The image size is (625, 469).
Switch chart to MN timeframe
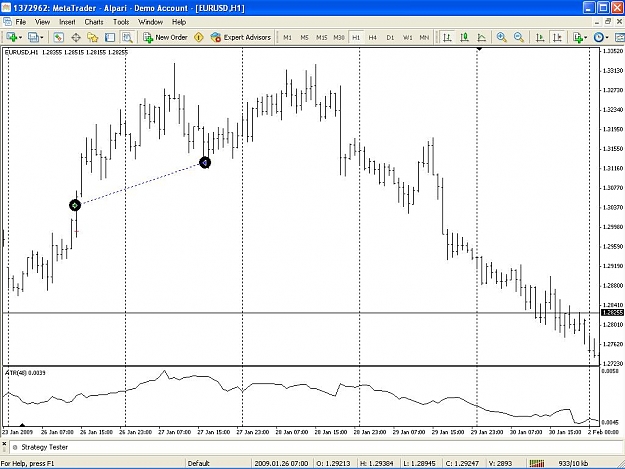424,37
